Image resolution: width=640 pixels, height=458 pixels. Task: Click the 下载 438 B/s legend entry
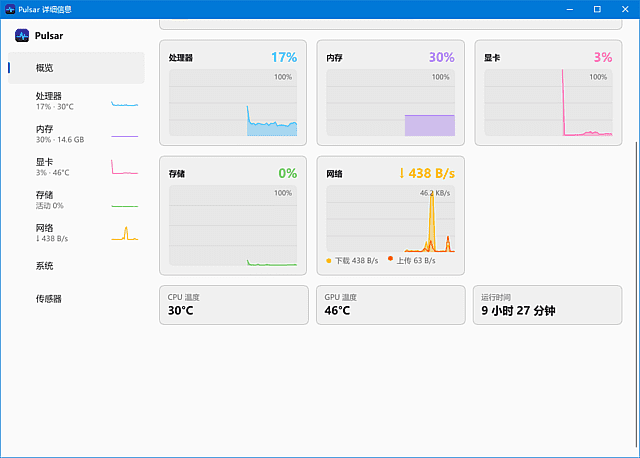[x=352, y=260]
